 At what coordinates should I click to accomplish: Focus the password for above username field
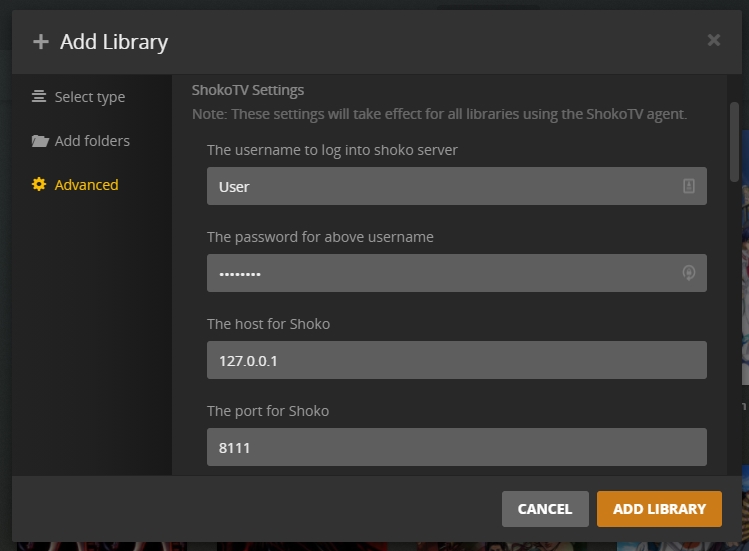click(x=457, y=273)
